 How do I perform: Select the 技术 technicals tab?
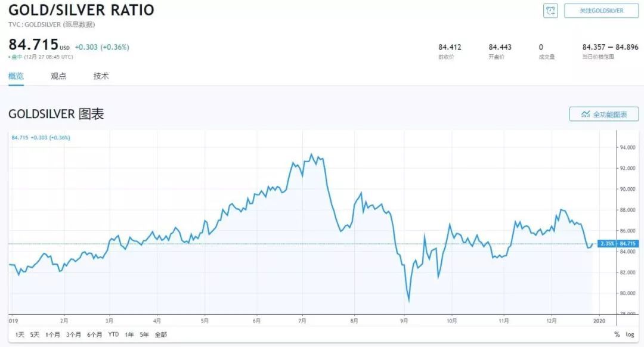coord(101,76)
